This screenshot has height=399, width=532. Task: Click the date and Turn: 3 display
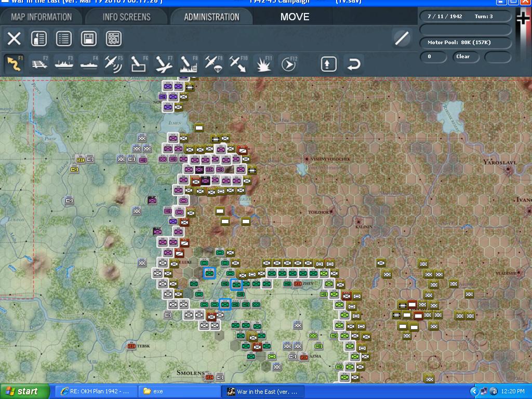point(465,16)
